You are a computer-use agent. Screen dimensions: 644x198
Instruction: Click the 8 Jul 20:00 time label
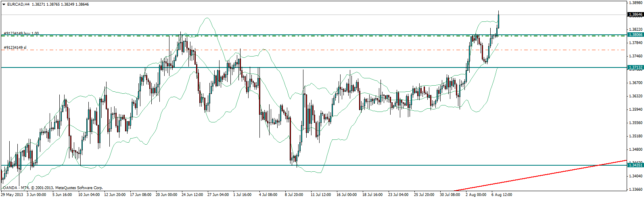coord(294,195)
